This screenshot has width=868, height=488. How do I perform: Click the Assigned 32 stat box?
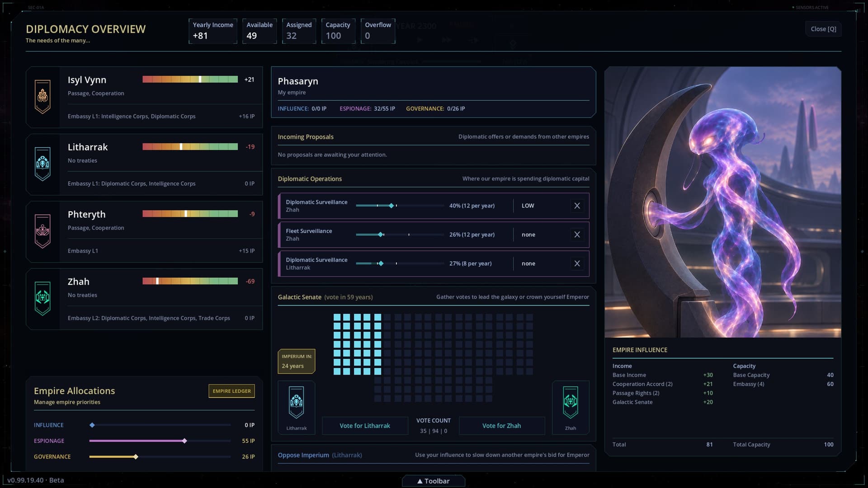pos(299,31)
